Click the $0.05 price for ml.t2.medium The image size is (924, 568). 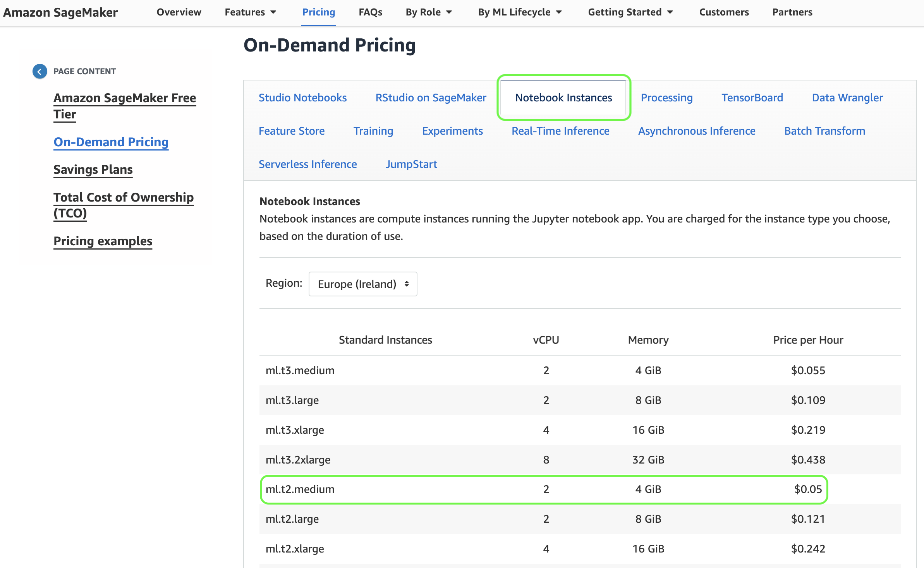(x=808, y=489)
